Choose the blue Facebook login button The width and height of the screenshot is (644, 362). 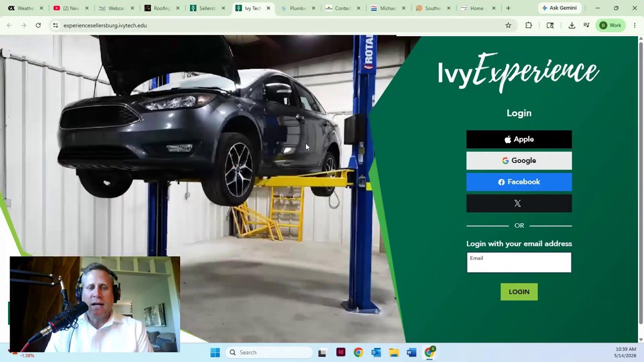coord(519,182)
